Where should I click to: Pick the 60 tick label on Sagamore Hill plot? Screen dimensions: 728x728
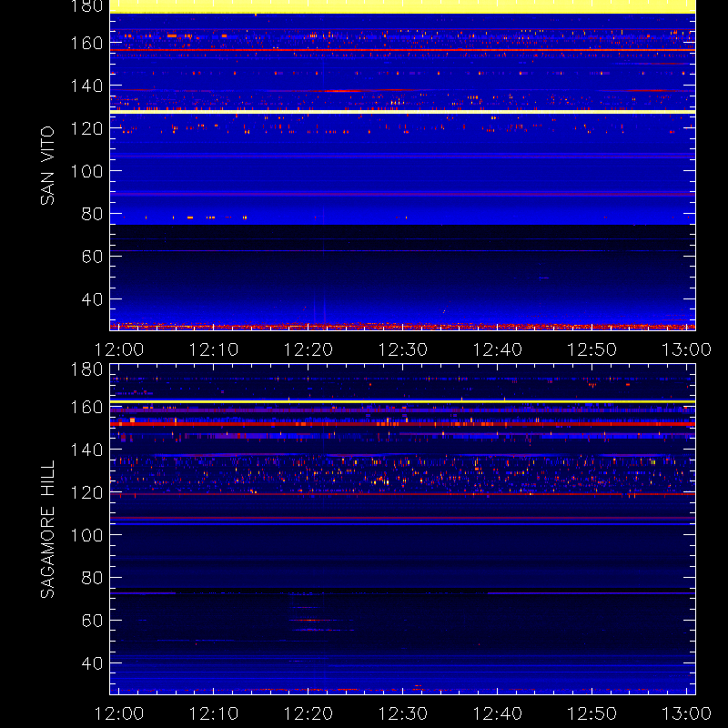pos(92,621)
